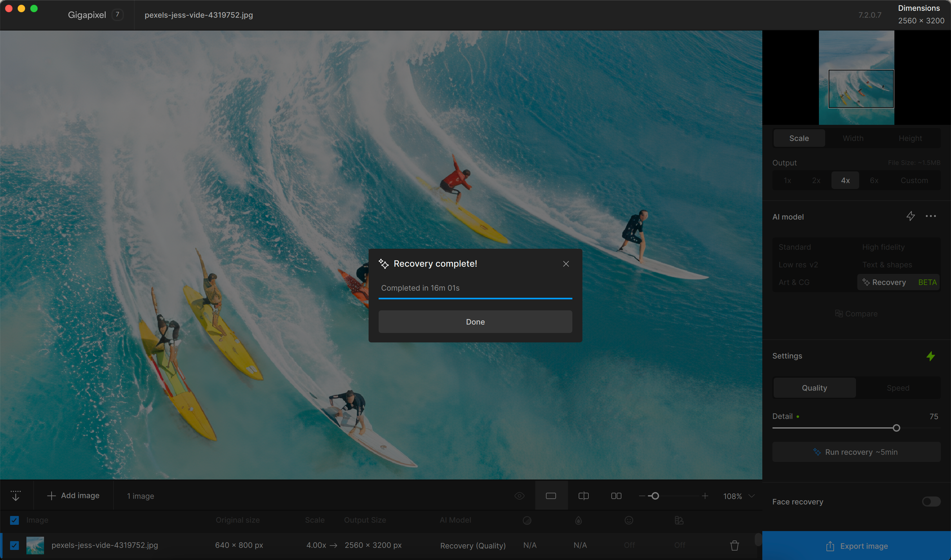
Task: Click the Done button
Action: [475, 322]
